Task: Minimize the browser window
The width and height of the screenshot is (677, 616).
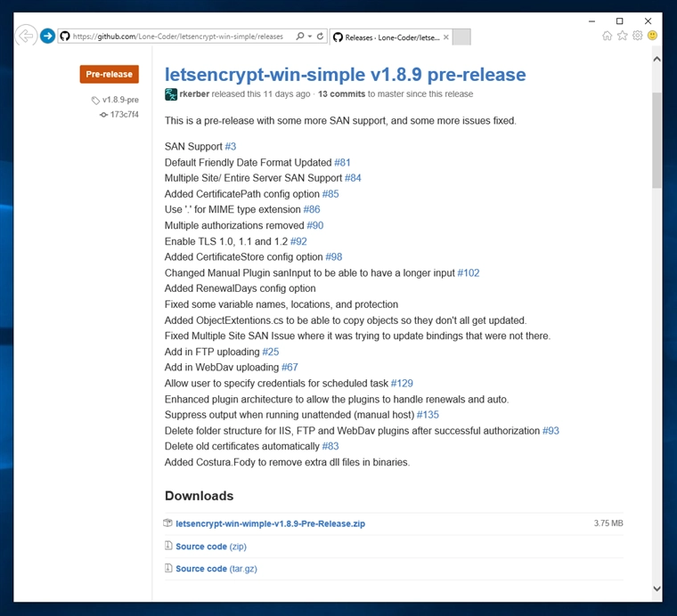Action: (x=591, y=21)
